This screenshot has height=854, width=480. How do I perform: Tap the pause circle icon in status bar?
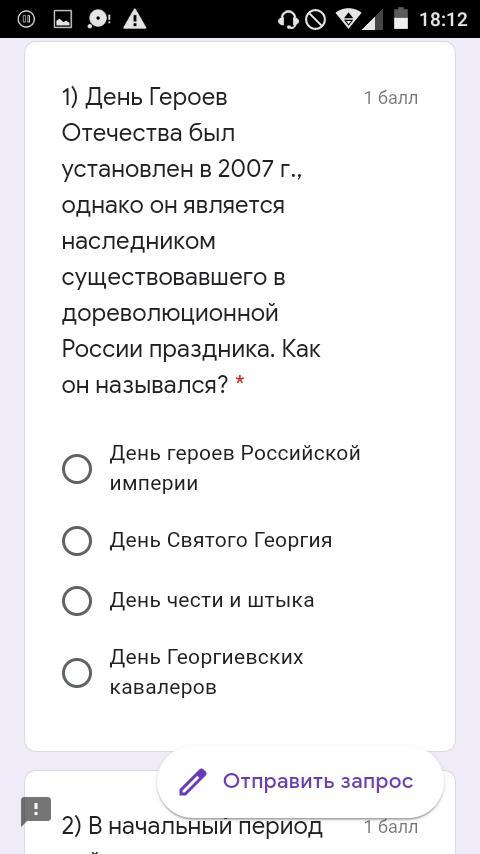[27, 20]
